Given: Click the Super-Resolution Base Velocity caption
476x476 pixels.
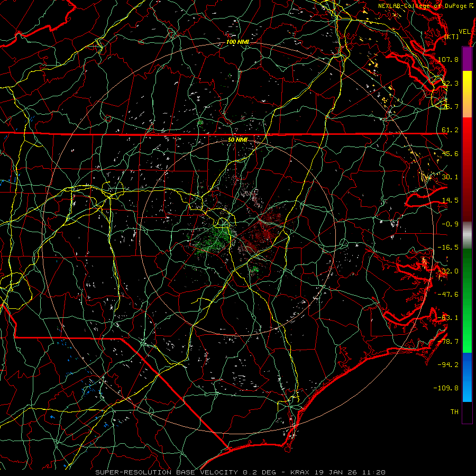Looking at the screenshot, I should [x=241, y=472].
